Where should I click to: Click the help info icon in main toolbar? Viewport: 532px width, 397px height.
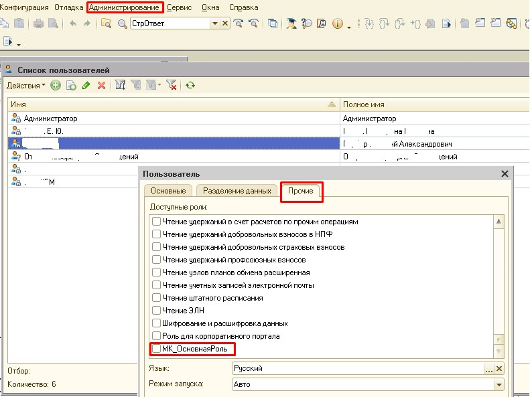337,23
